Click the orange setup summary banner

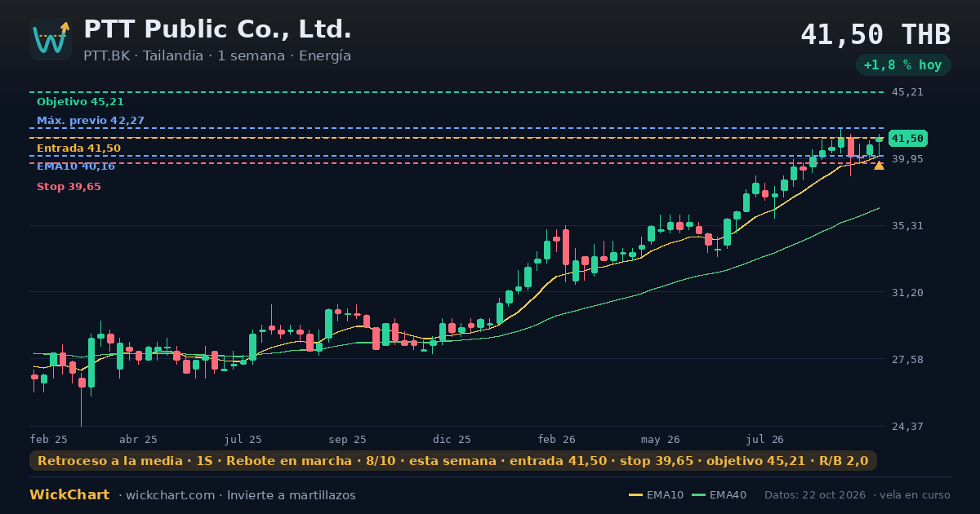pyautogui.click(x=453, y=461)
